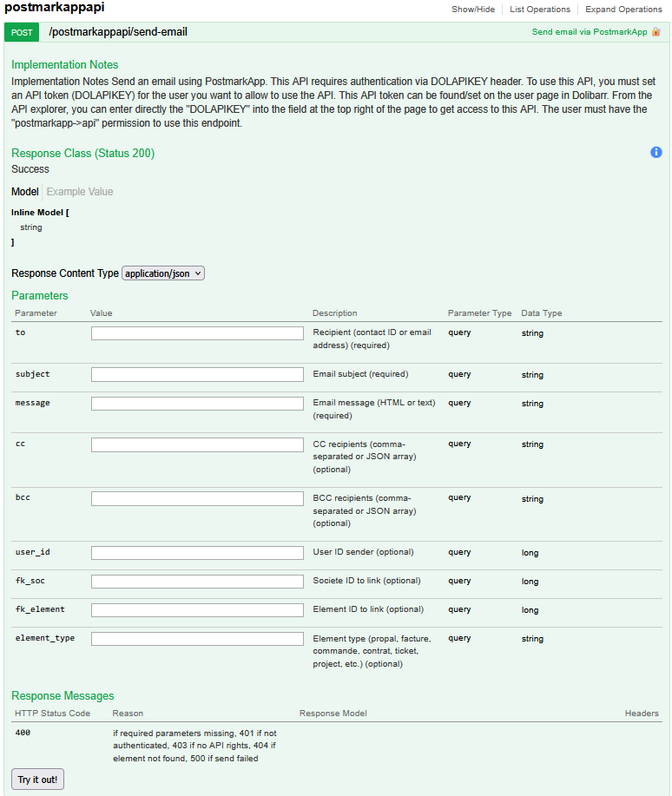Viewport: 672px width, 796px height.
Task: Focus the 'to' recipient input field
Action: point(197,333)
